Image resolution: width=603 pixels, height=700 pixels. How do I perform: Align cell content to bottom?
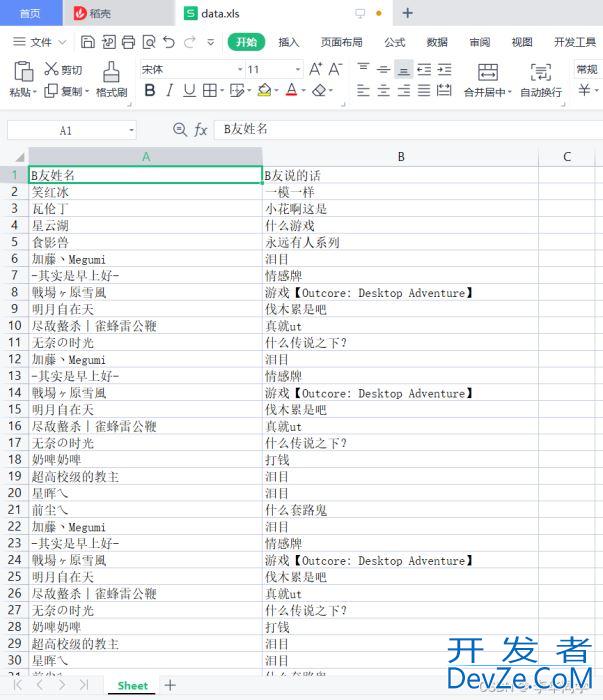pyautogui.click(x=403, y=69)
